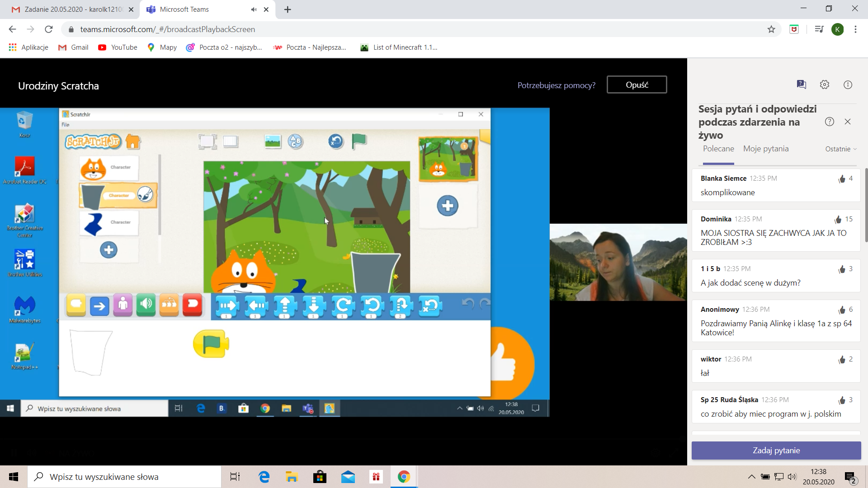
Task: Click the Windows search box in taskbar
Action: 125,477
